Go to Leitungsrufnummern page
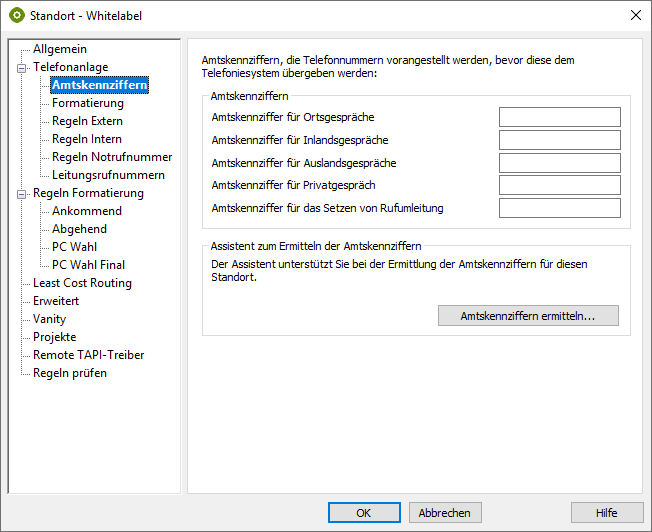The height and width of the screenshot is (532, 652). click(108, 175)
